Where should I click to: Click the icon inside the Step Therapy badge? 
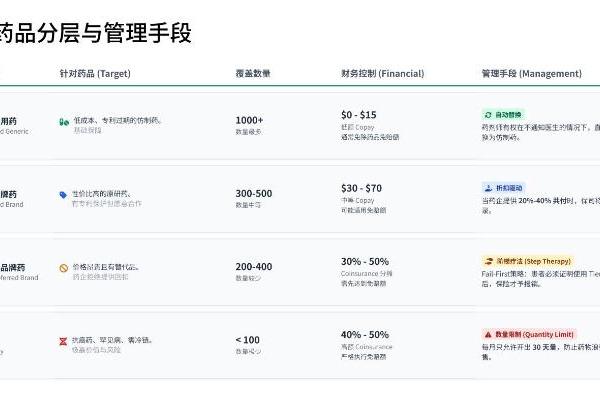tap(489, 261)
